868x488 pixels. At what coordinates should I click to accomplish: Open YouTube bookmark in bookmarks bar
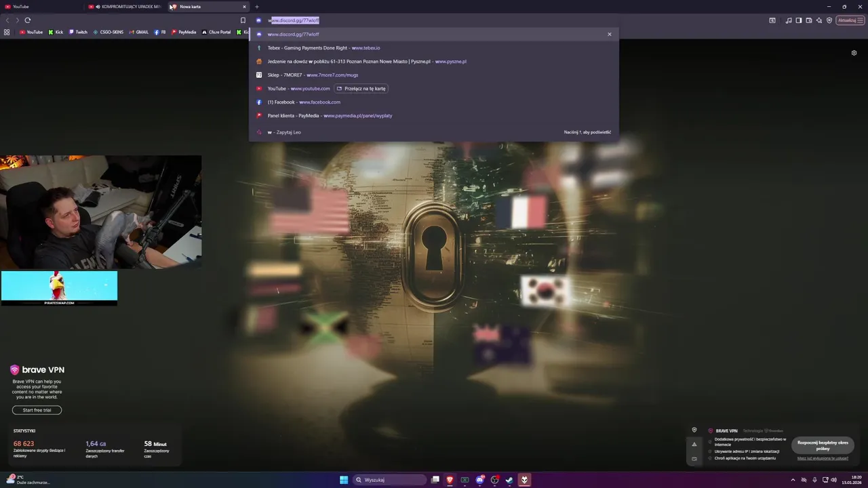(31, 32)
